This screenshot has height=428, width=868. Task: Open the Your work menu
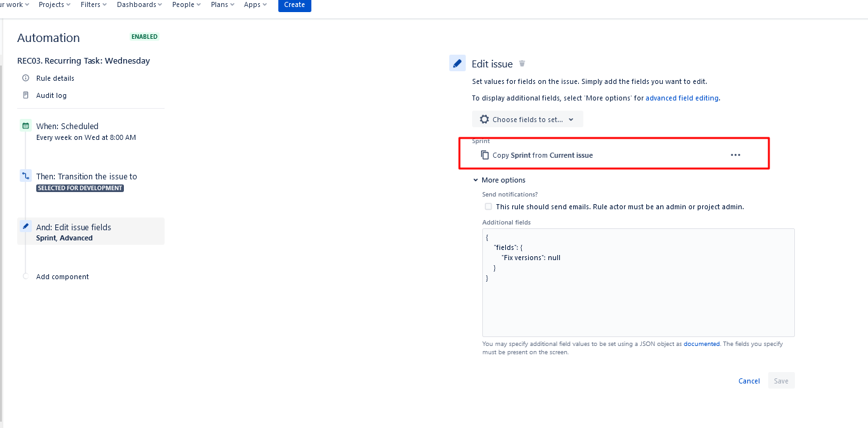[x=14, y=4]
